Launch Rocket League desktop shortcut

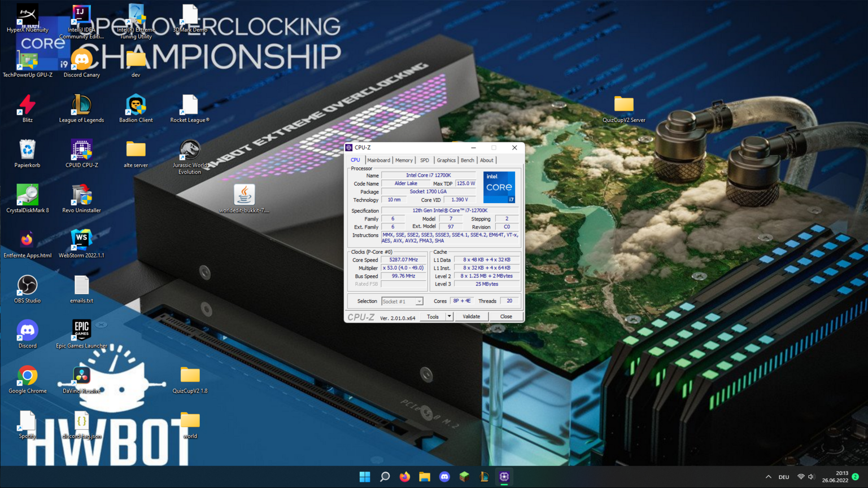click(190, 109)
